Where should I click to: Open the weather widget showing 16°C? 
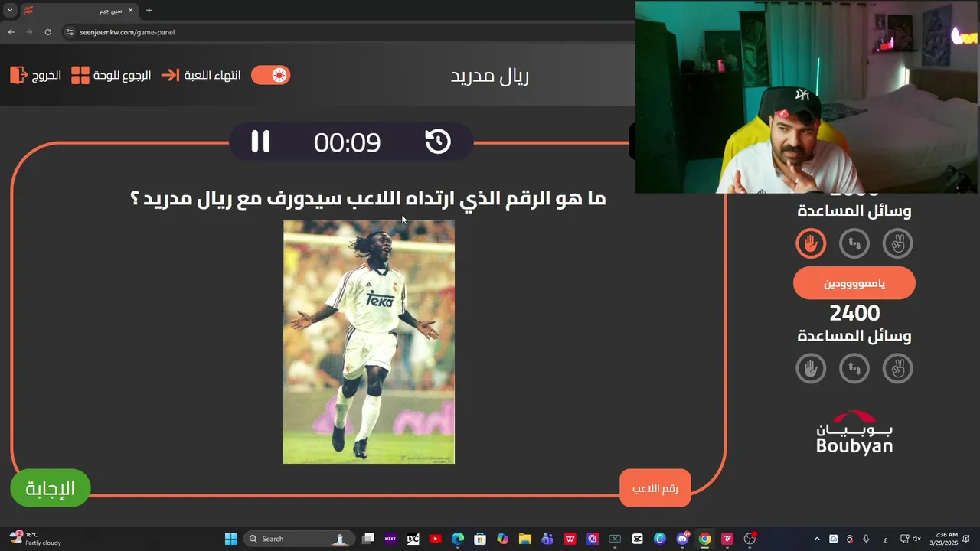pyautogui.click(x=34, y=539)
